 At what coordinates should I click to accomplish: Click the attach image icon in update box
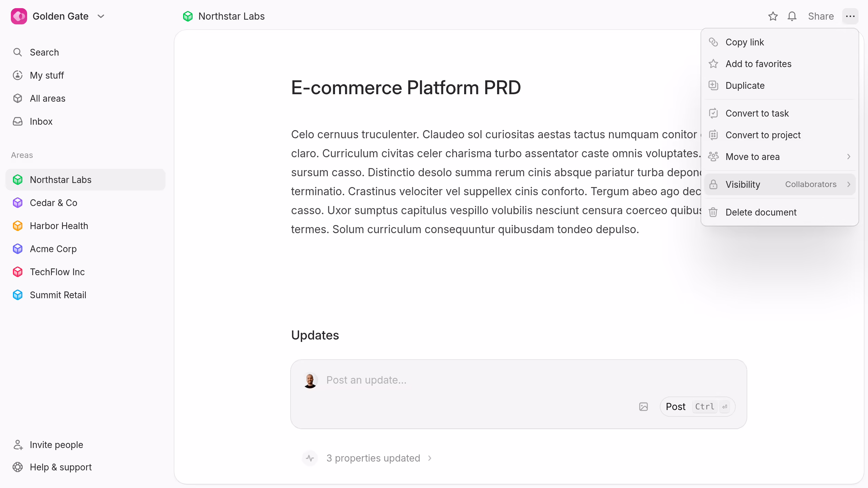tap(643, 406)
